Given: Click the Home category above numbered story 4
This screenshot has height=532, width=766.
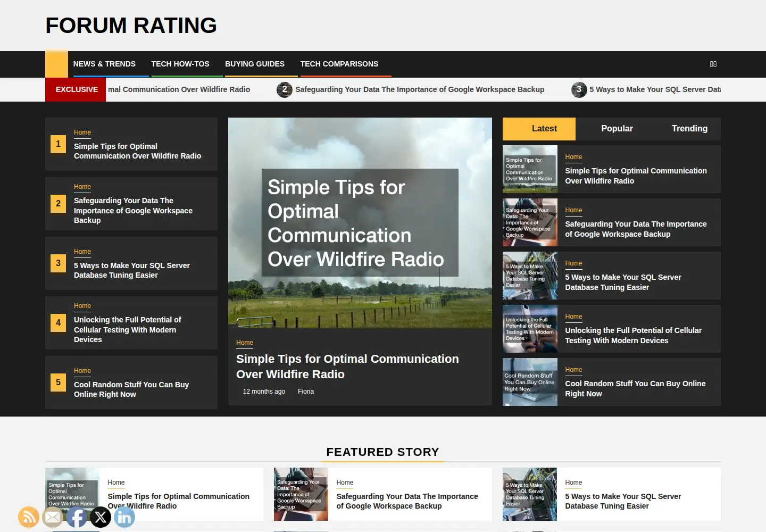Looking at the screenshot, I should point(82,306).
